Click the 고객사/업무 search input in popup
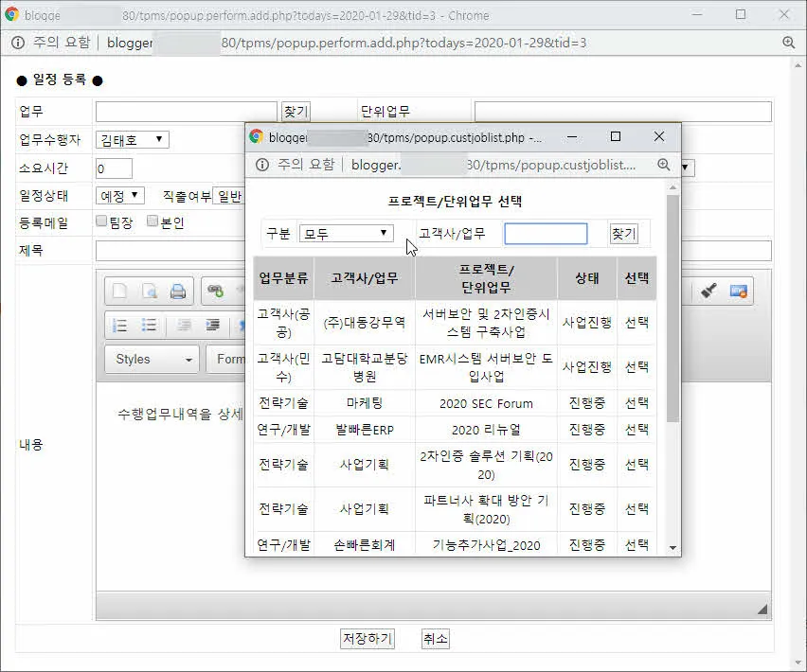 (546, 234)
